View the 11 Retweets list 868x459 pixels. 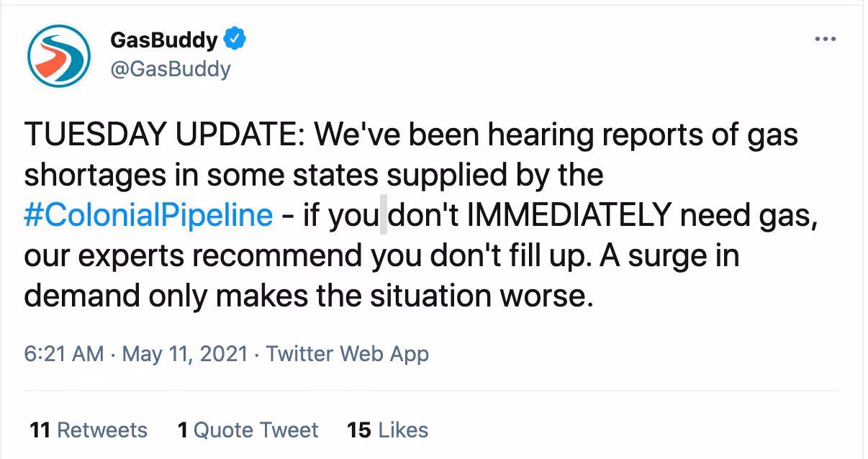(89, 430)
